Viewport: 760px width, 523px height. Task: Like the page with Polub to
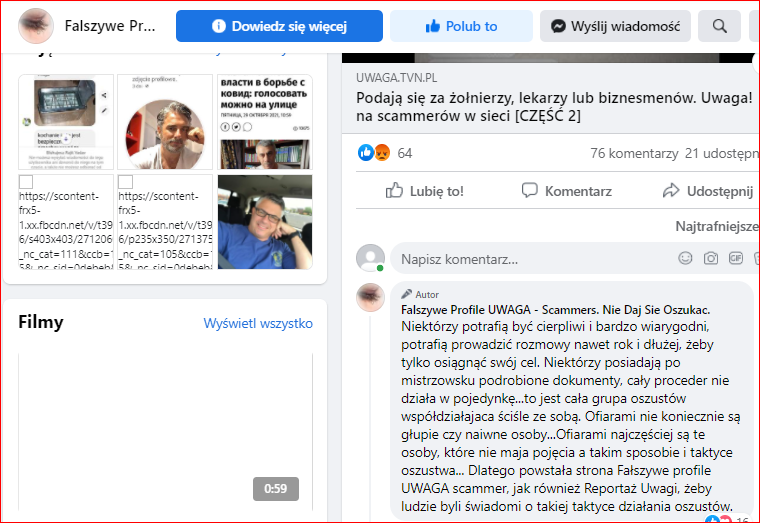tap(461, 26)
